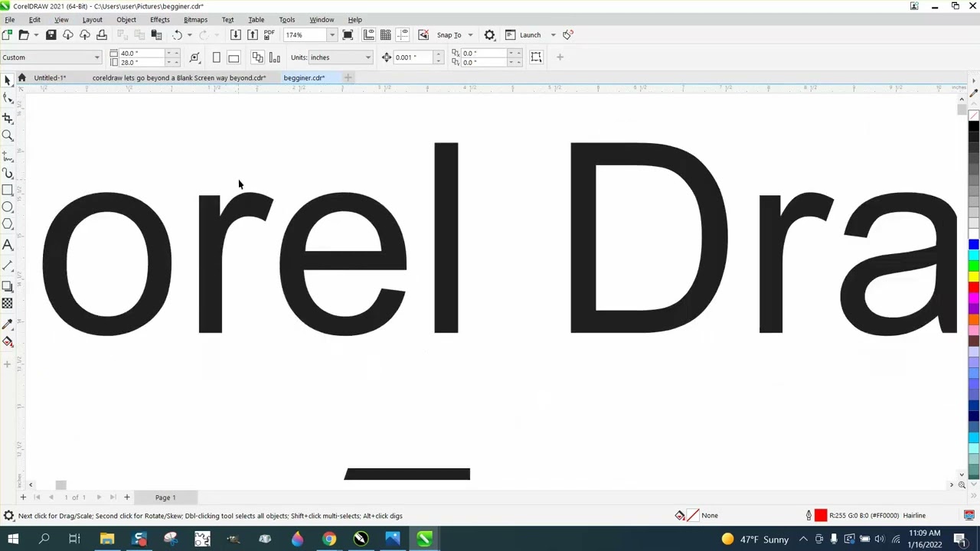The width and height of the screenshot is (980, 551).
Task: Save the document with disk icon
Action: pyautogui.click(x=51, y=34)
